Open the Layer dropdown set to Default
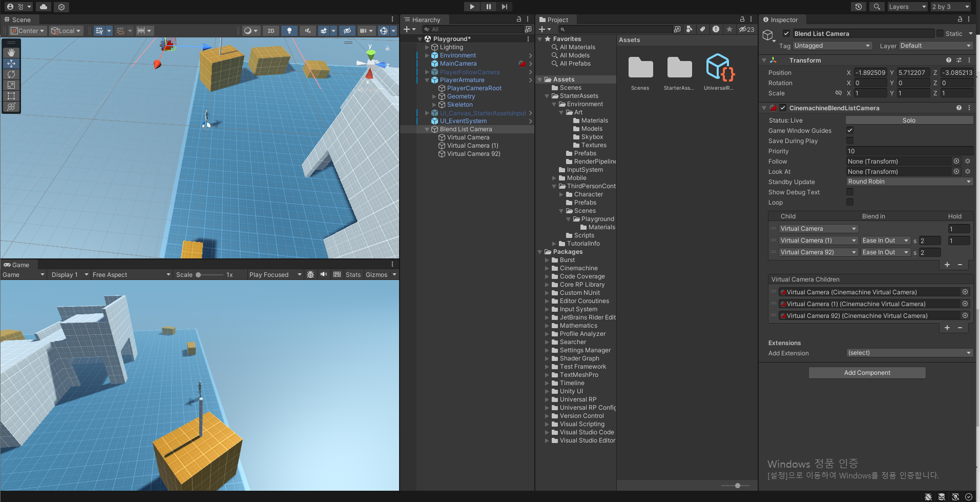The width and height of the screenshot is (980, 502). click(936, 46)
